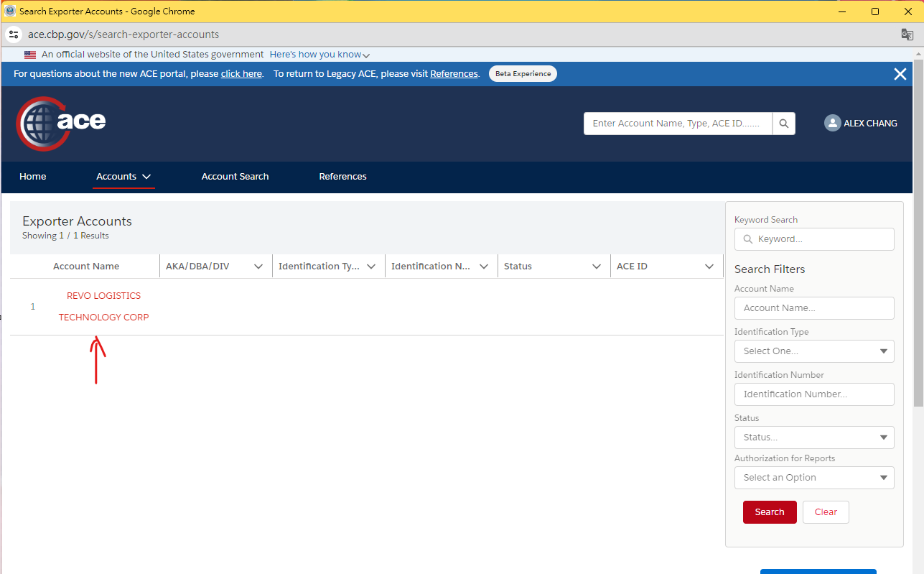This screenshot has height=574, width=924.
Task: Click the site permissions icon in the address bar
Action: tap(14, 34)
